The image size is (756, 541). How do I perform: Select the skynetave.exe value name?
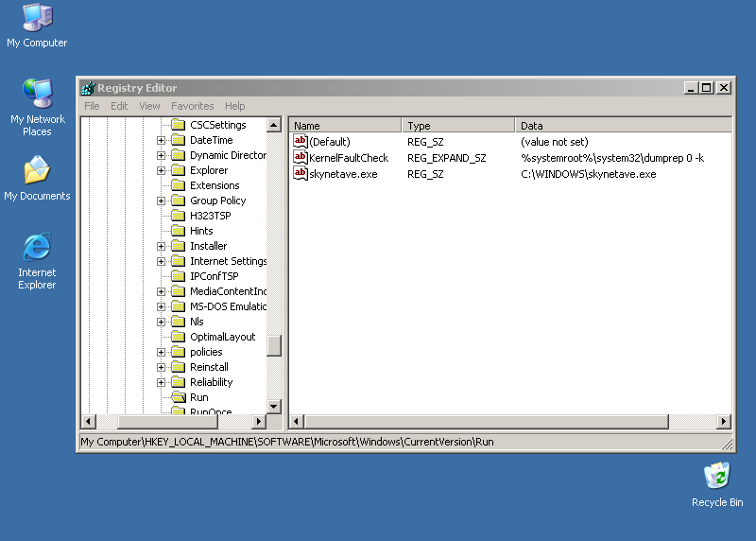tap(343, 174)
